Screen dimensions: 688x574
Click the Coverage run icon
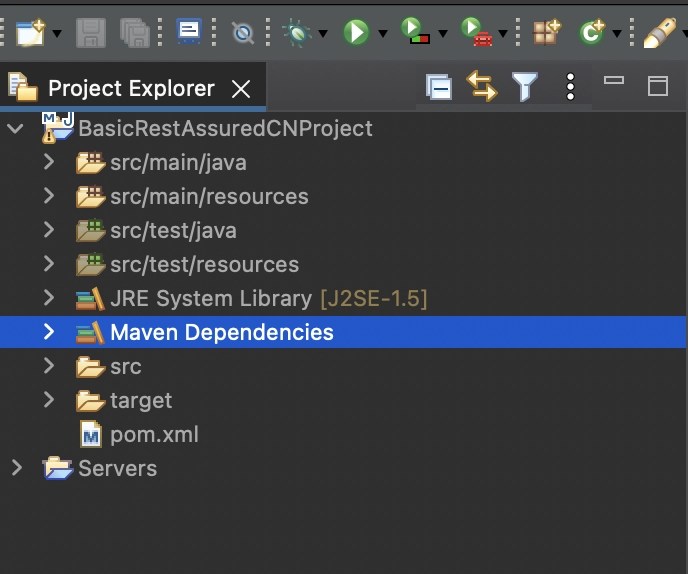(415, 31)
